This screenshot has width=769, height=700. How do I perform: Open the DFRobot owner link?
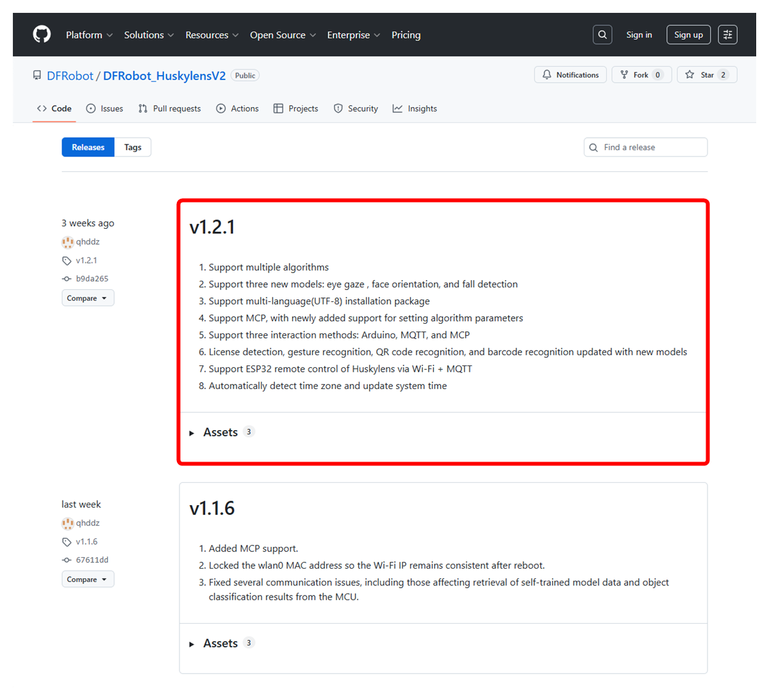70,76
